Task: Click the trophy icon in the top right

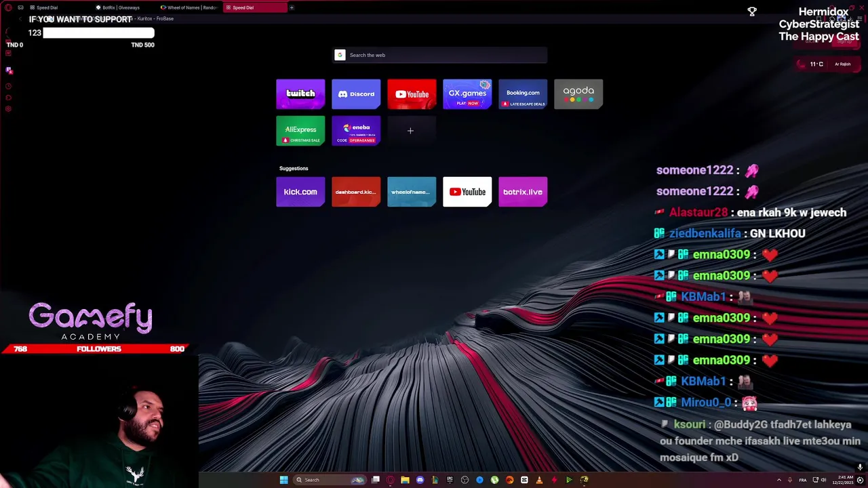Action: (752, 12)
